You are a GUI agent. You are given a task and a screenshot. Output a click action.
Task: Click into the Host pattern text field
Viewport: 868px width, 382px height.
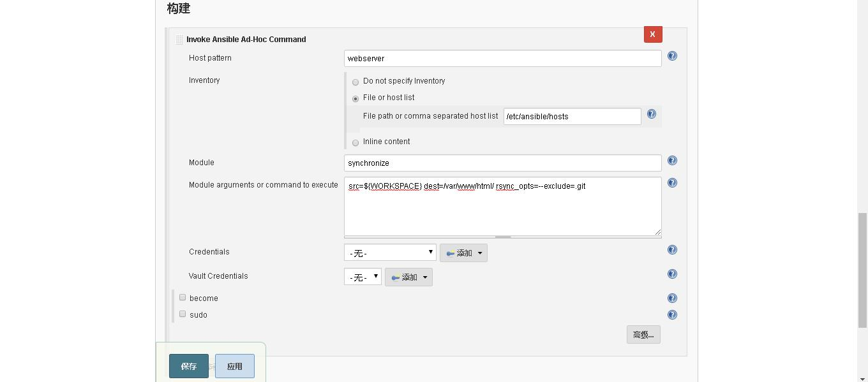point(502,58)
